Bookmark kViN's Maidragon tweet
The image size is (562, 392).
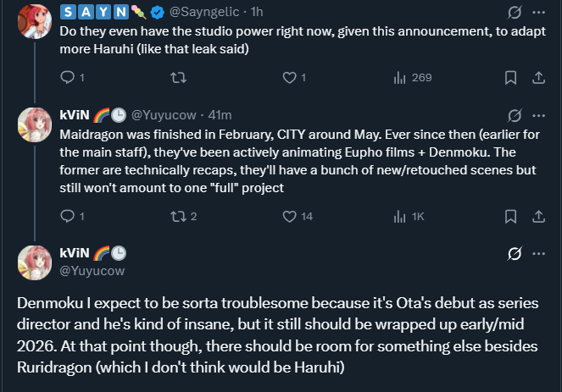click(x=510, y=216)
